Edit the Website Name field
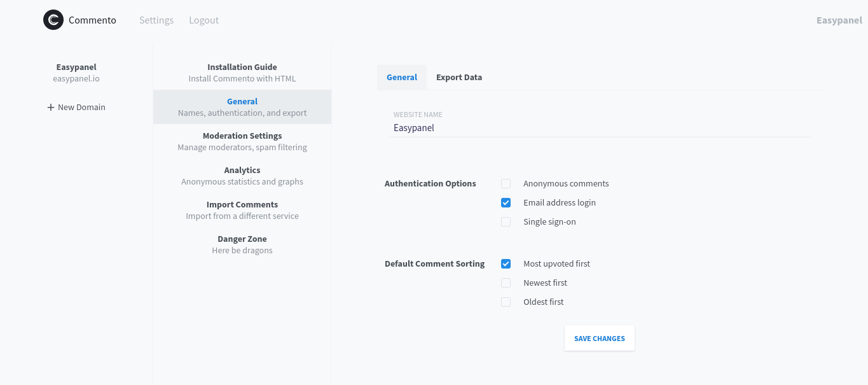 tap(601, 128)
